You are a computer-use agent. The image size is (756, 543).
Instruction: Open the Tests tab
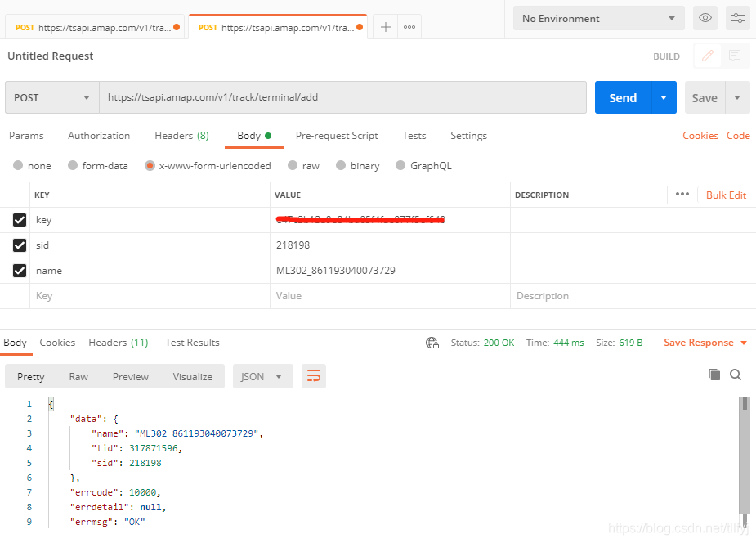pos(414,136)
